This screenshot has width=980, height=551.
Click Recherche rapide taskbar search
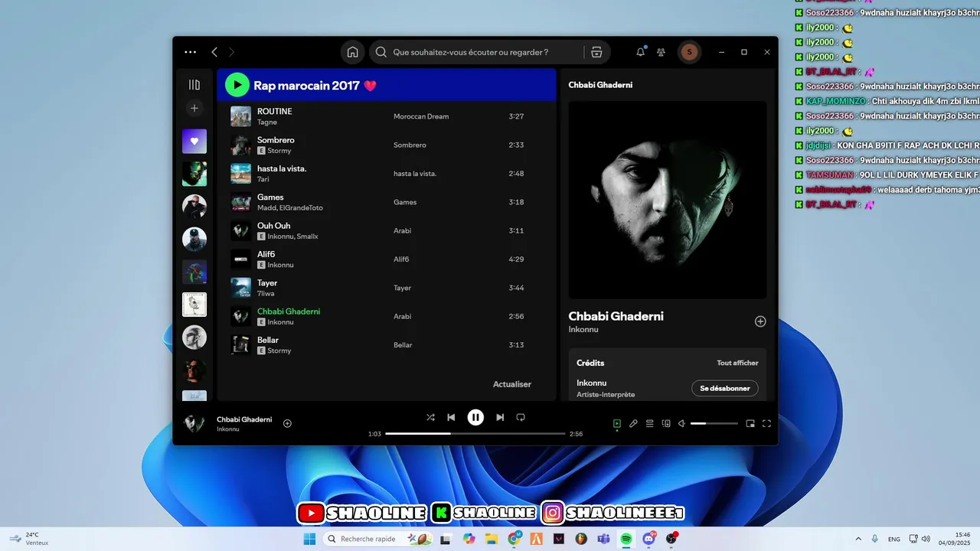coord(379,539)
